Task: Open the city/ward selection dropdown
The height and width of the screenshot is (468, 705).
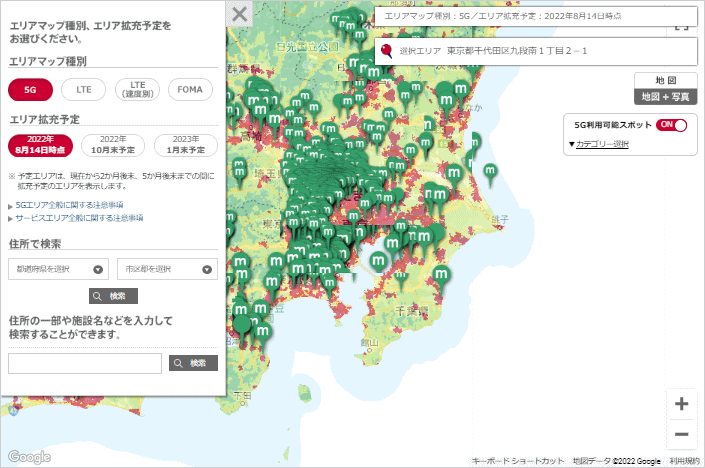Action: pos(167,268)
